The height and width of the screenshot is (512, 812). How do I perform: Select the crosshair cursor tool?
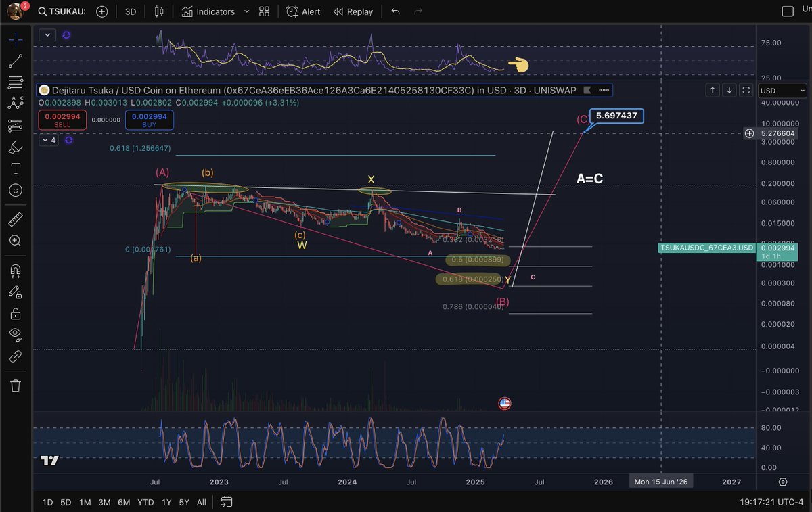[16, 39]
